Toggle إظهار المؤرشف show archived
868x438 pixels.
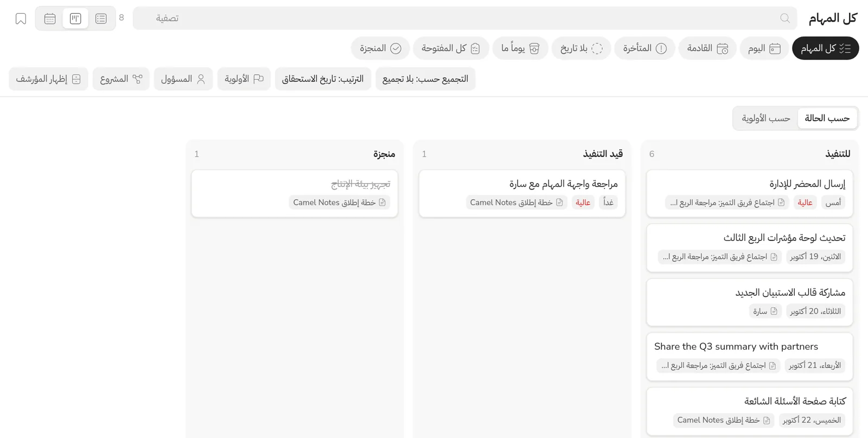click(x=48, y=79)
